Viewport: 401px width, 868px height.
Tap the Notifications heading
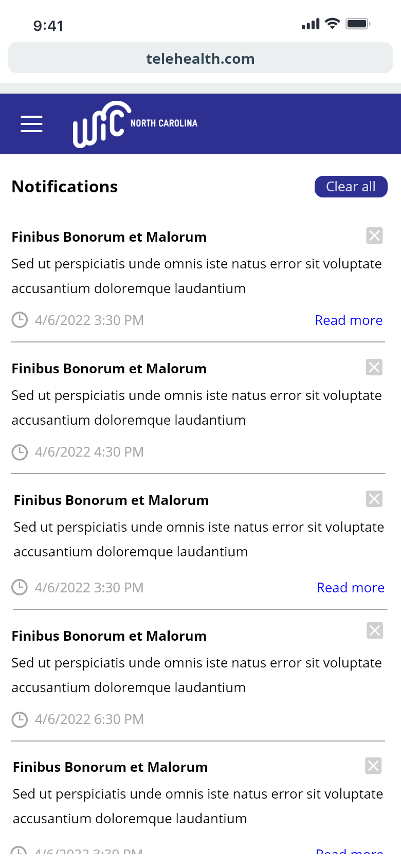(65, 187)
